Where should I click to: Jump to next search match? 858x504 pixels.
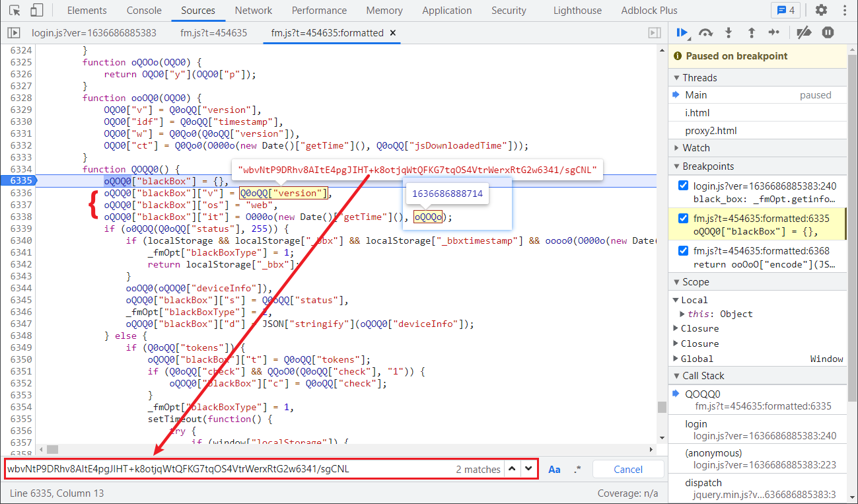528,469
